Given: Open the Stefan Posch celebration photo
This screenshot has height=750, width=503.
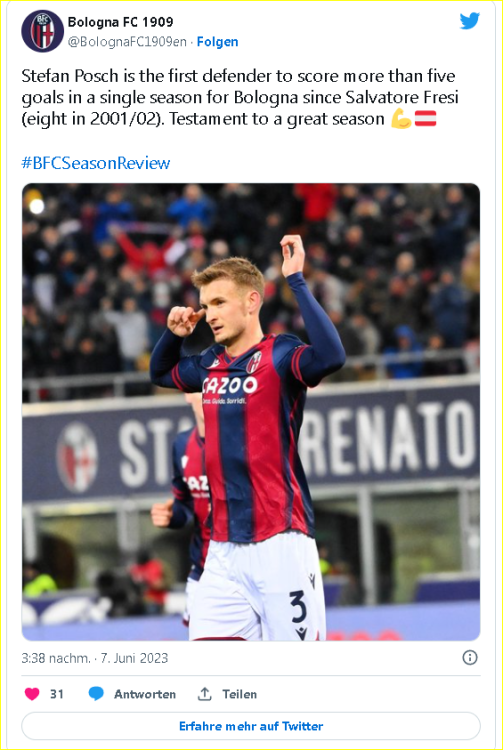Looking at the screenshot, I should [251, 412].
